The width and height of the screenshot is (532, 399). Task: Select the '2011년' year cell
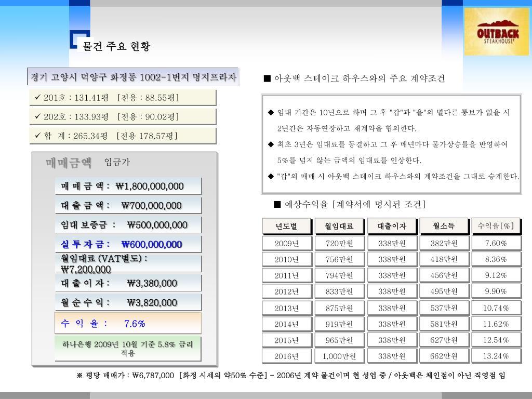tap(287, 275)
